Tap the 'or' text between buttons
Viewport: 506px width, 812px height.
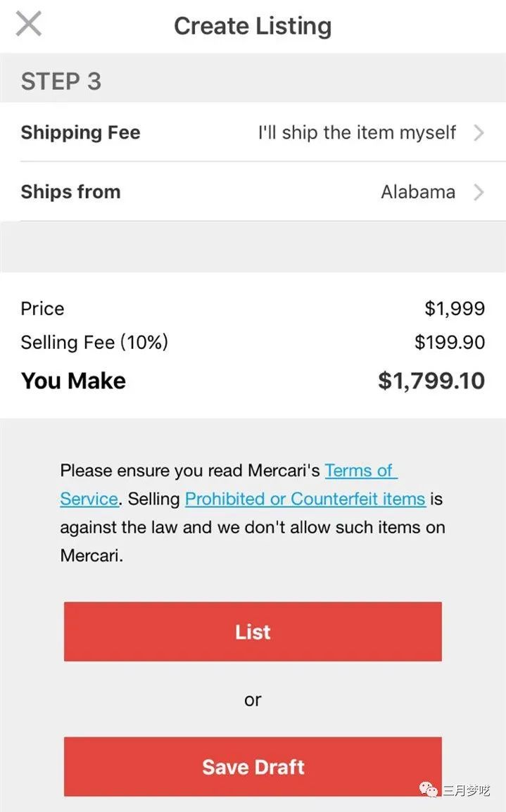tap(253, 699)
